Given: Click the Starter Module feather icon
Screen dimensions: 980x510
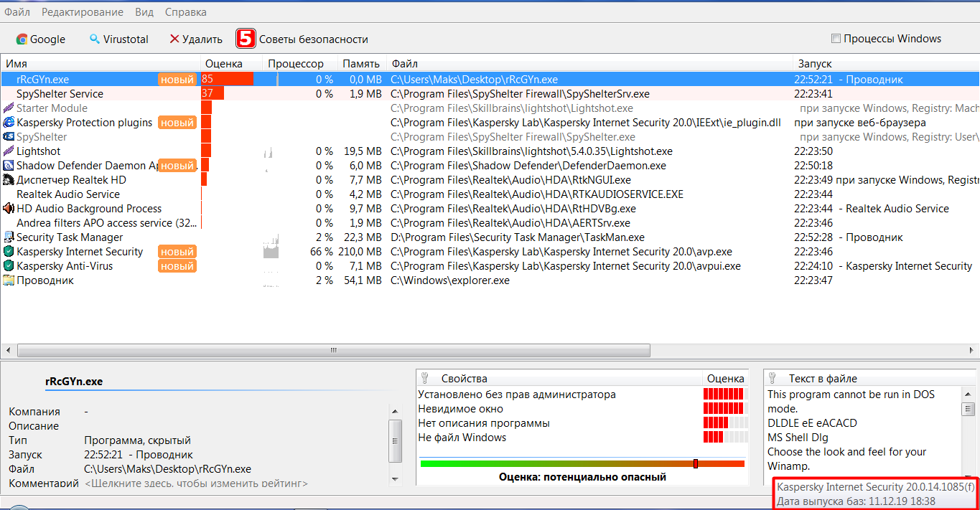Looking at the screenshot, I should (x=9, y=108).
